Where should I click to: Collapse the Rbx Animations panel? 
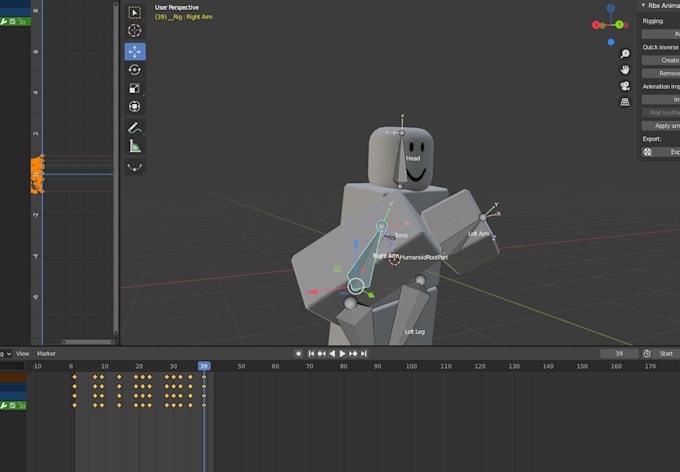tap(644, 5)
